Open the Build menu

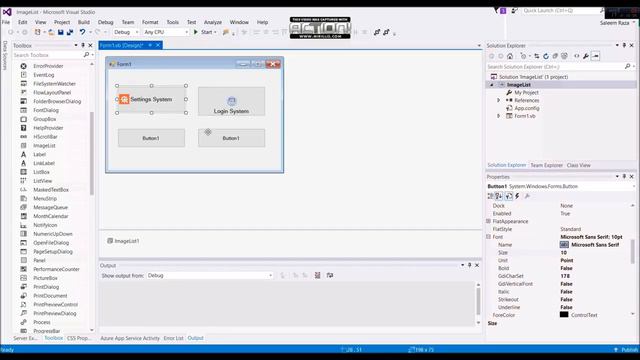pyautogui.click(x=84, y=22)
